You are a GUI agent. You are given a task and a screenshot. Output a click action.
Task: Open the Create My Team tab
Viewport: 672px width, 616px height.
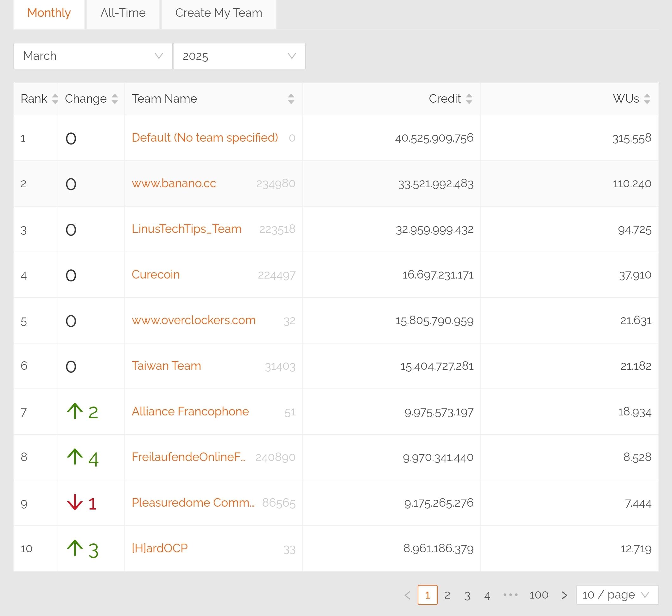pyautogui.click(x=219, y=13)
